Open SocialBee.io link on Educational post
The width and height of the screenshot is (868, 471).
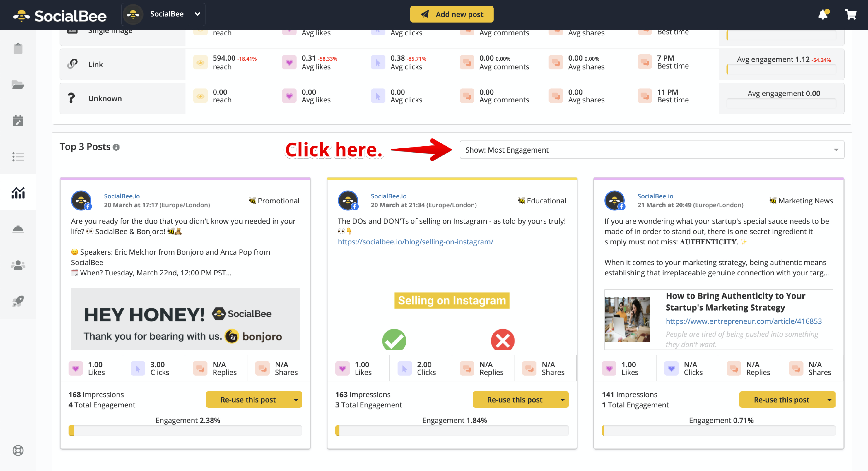[x=389, y=196]
